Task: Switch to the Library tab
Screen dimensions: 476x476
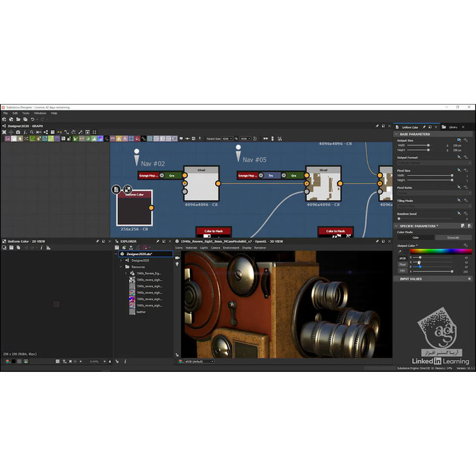Action: point(452,127)
